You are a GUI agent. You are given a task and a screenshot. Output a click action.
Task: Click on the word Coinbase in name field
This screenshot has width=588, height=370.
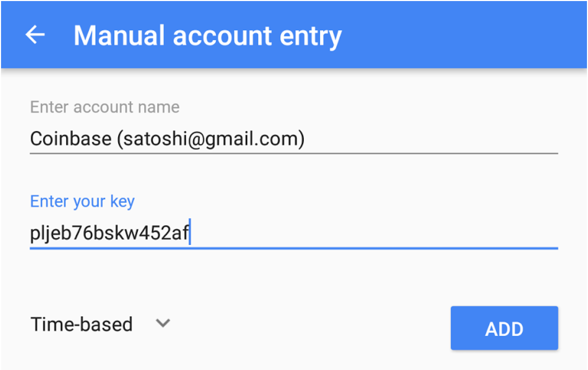coord(70,139)
